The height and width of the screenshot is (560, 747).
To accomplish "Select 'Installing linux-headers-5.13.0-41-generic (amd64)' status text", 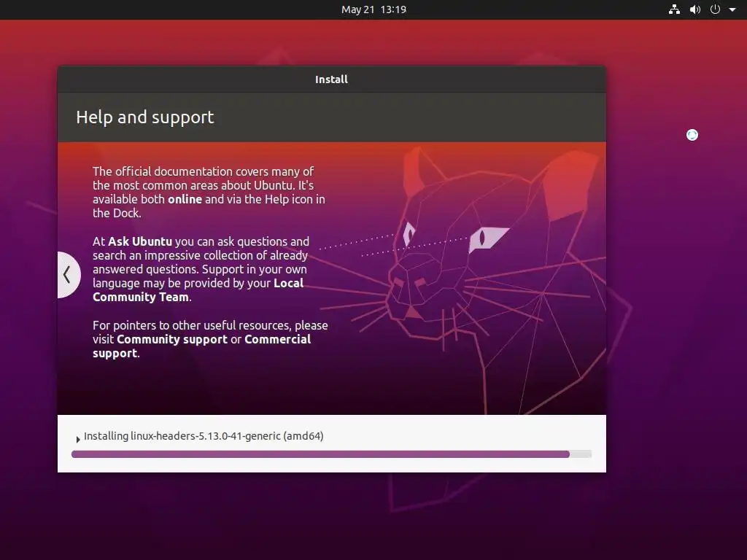I will click(x=204, y=436).
